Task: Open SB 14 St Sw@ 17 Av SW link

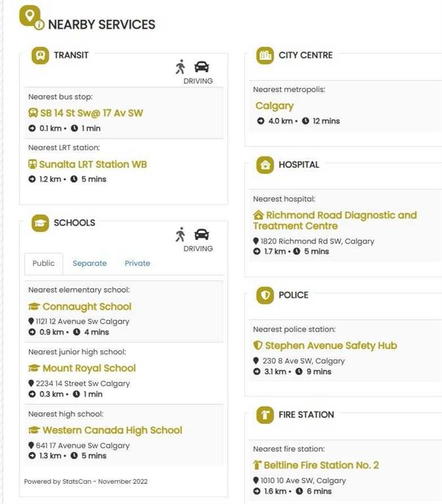Action: pos(91,113)
